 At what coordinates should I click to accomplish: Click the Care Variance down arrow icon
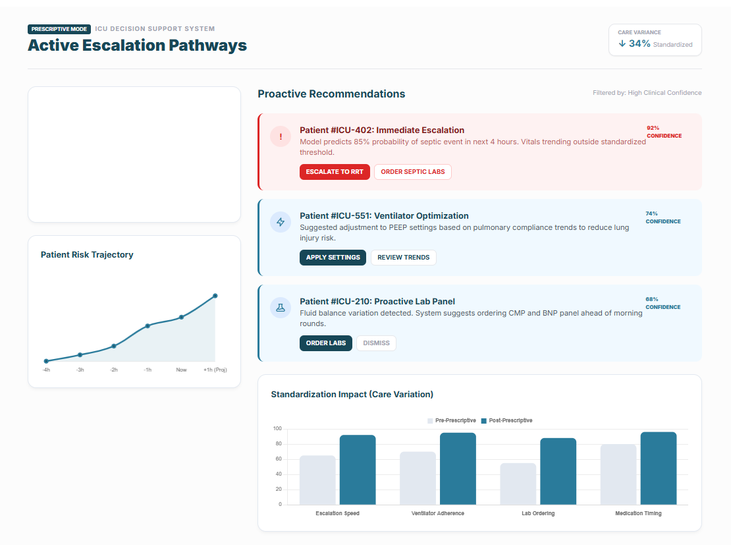click(x=622, y=43)
